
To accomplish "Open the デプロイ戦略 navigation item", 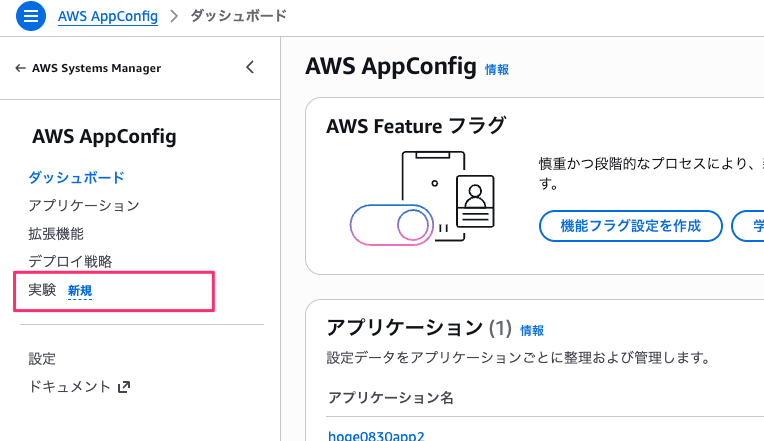I will [70, 262].
